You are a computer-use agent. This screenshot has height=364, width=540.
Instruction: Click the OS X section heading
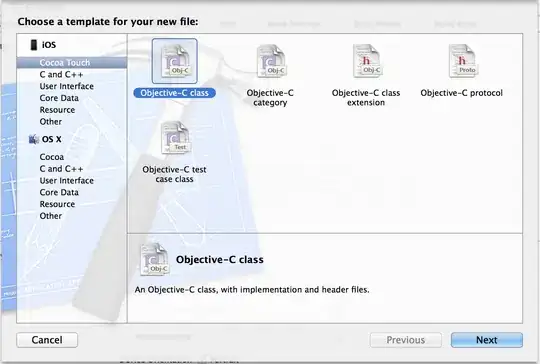coord(52,139)
